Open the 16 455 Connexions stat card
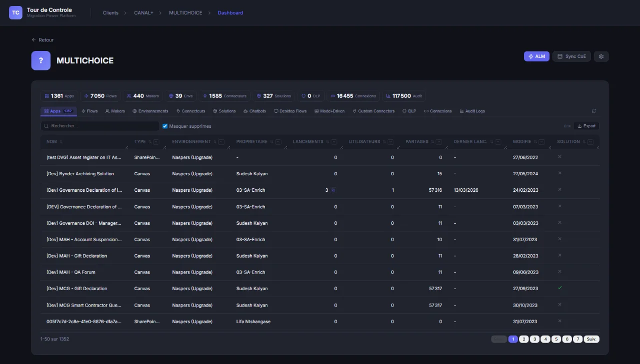The width and height of the screenshot is (640, 364). pos(353,96)
